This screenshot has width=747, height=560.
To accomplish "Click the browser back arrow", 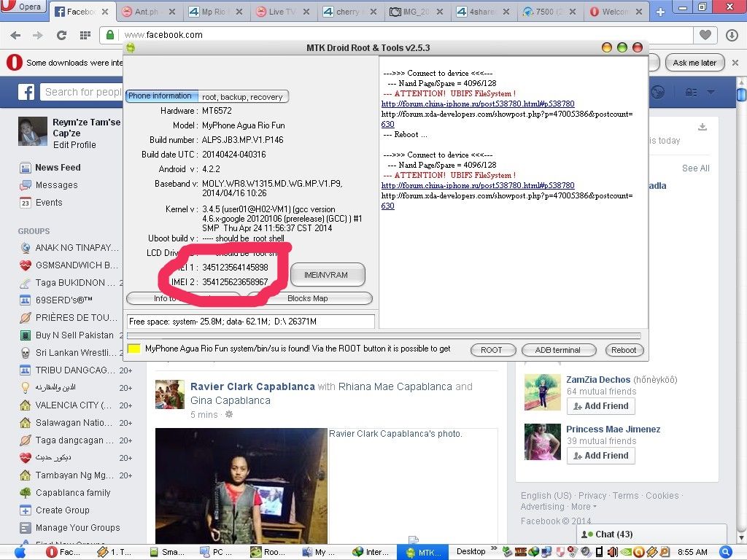I will pos(15,35).
